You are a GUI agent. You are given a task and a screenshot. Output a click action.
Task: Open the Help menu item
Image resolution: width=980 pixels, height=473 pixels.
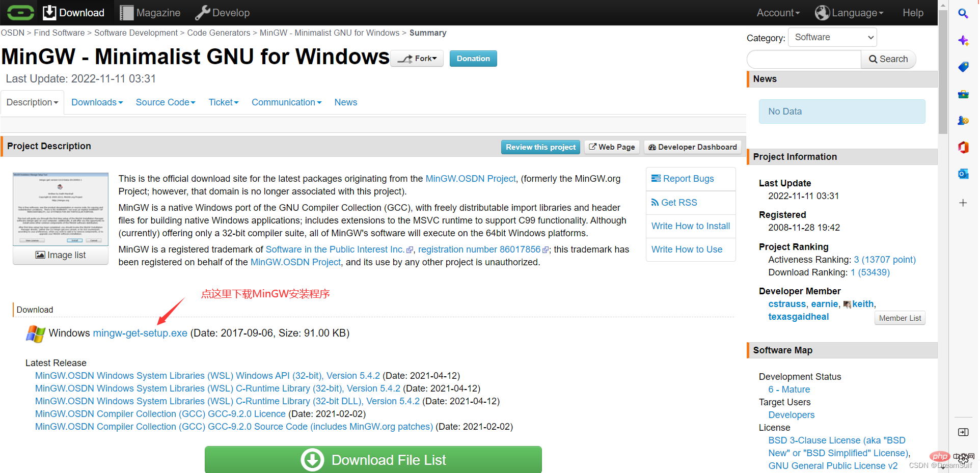click(x=913, y=13)
